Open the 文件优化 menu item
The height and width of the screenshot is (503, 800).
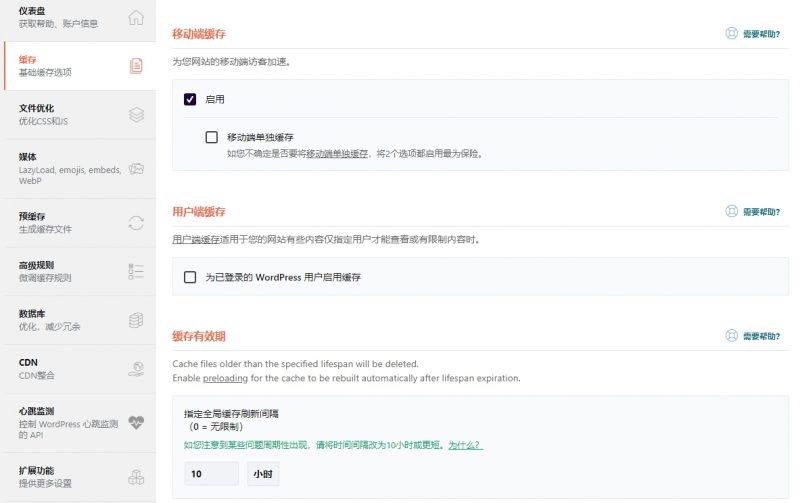[x=80, y=115]
